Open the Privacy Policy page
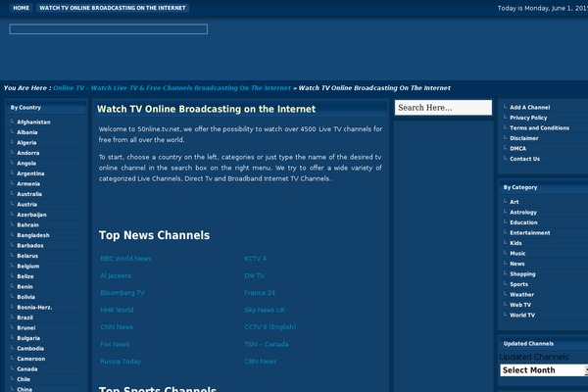The width and height of the screenshot is (588, 392). tap(528, 118)
